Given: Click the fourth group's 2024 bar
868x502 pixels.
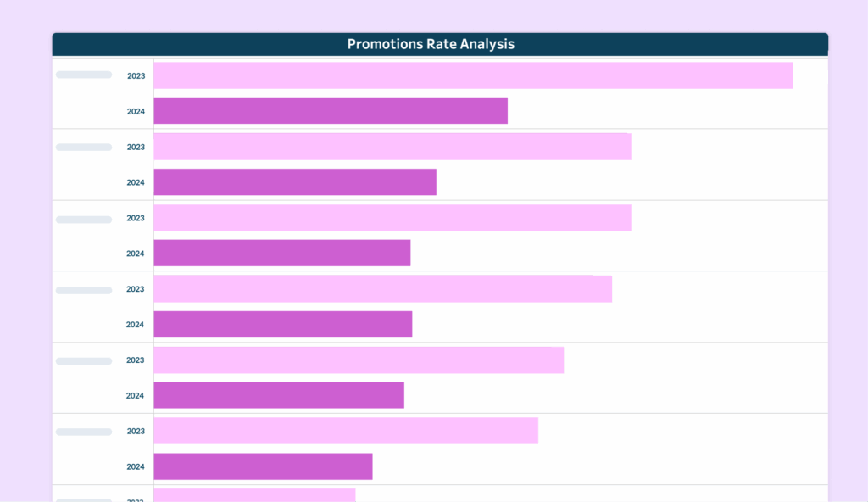Looking at the screenshot, I should pos(283,324).
